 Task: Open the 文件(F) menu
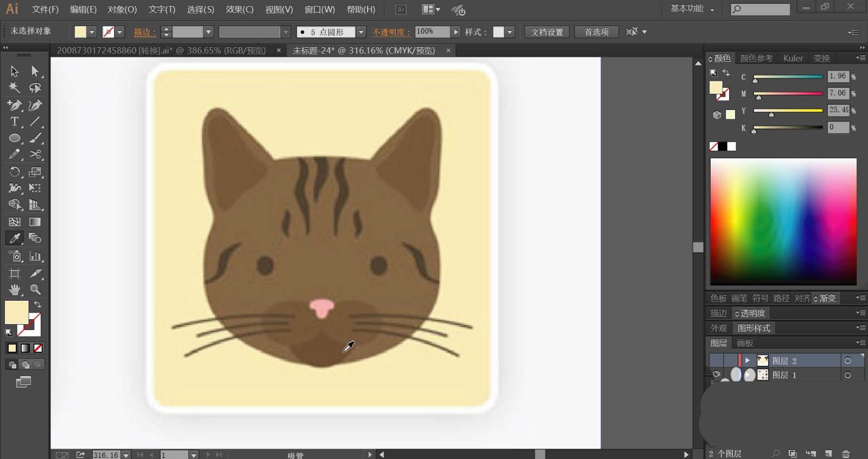(45, 9)
